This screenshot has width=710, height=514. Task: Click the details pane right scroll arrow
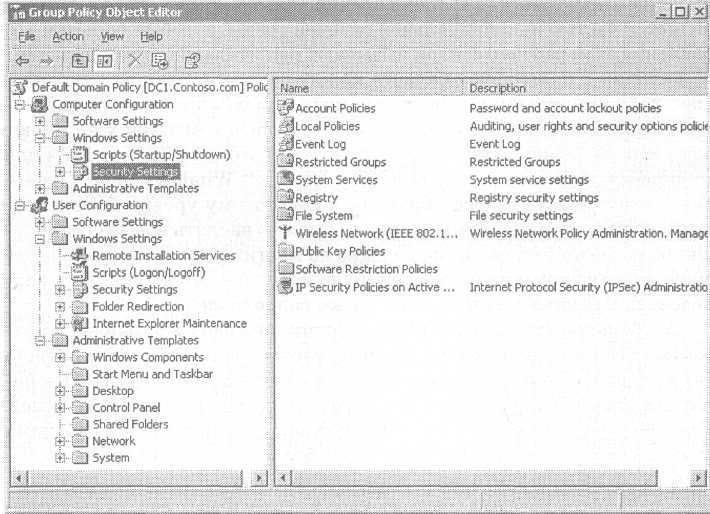click(x=699, y=478)
